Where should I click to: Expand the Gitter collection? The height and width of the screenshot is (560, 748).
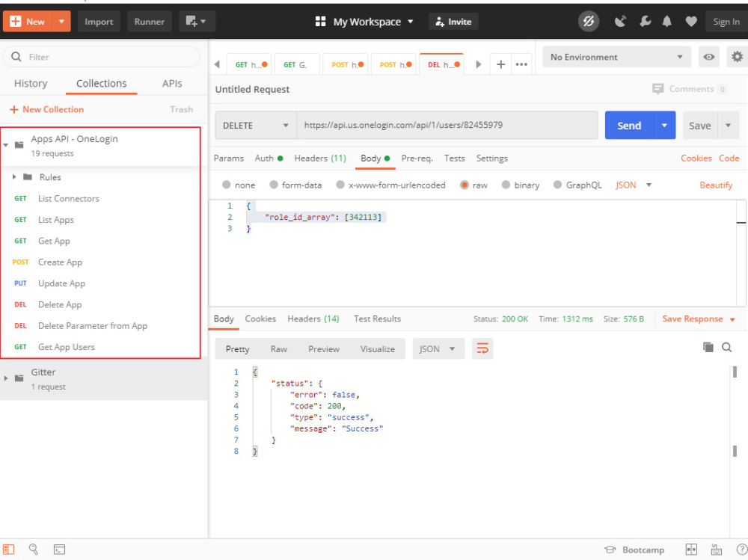coord(6,378)
